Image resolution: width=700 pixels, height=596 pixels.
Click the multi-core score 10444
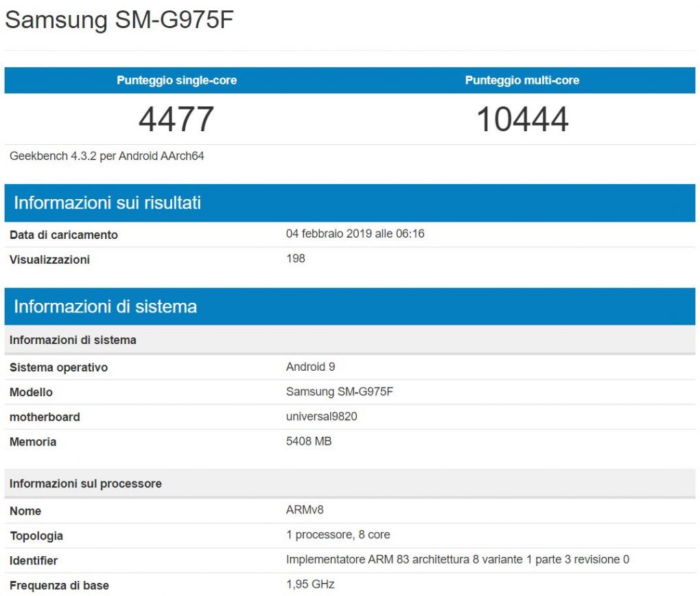tap(522, 119)
